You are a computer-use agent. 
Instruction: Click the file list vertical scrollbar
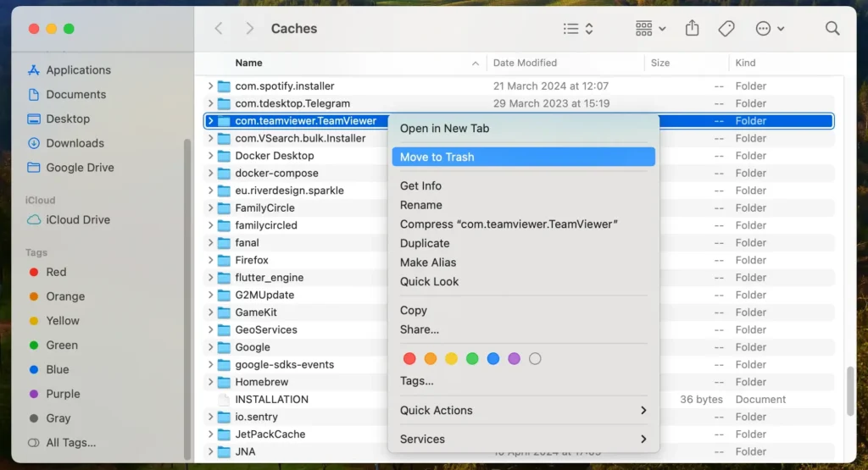pos(850,391)
